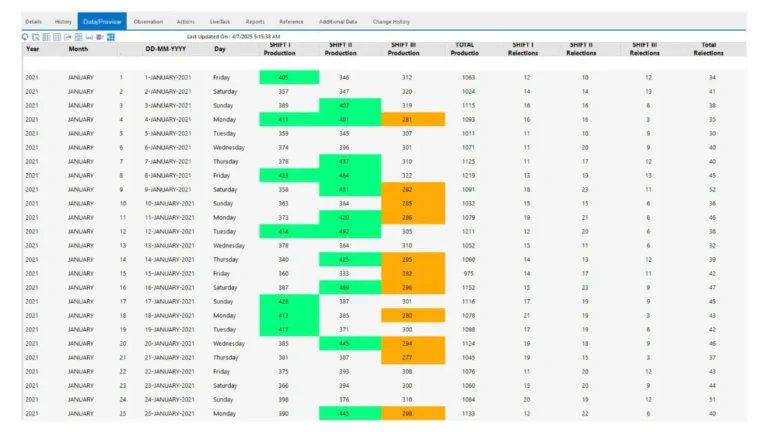Click total rejections 52 for 9-JANUARY-2021

point(712,190)
